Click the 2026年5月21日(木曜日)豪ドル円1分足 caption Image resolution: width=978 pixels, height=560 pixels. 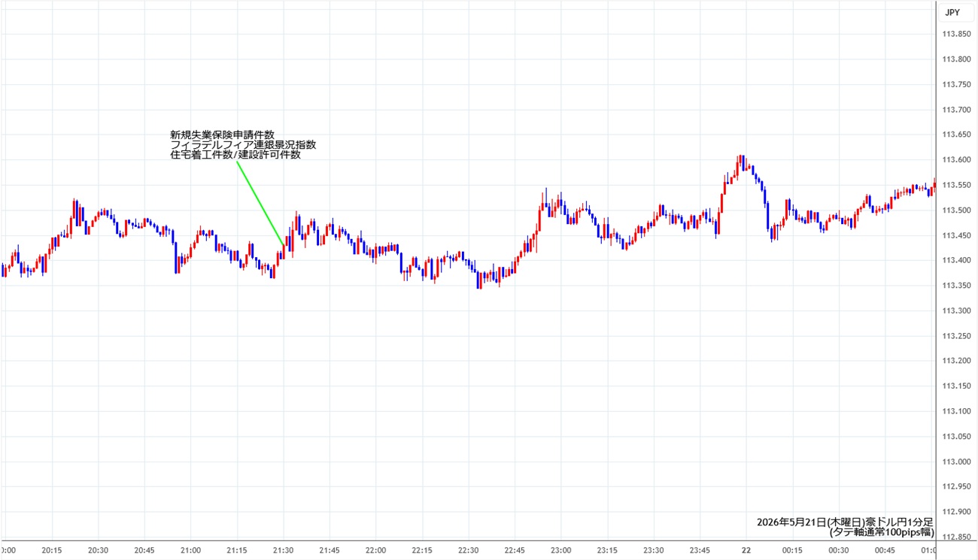[845, 522]
